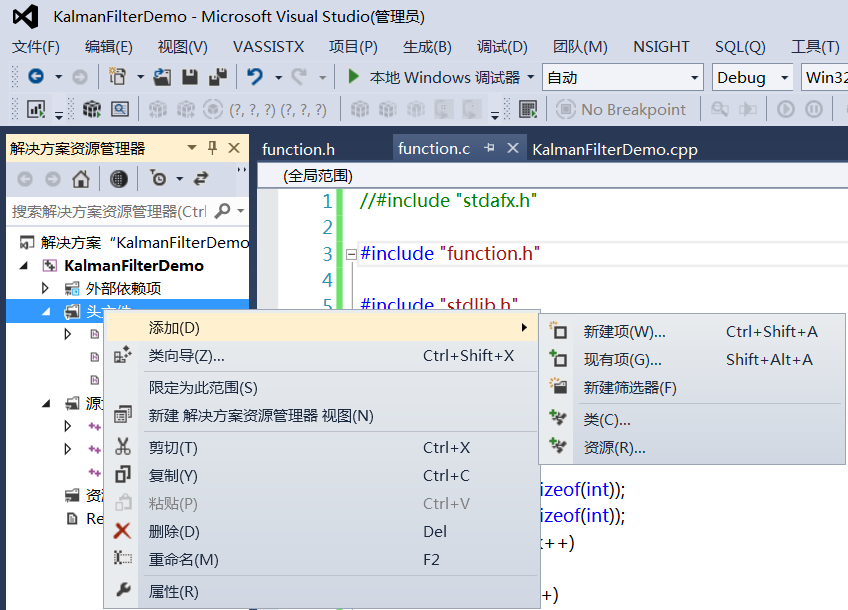Image resolution: width=848 pixels, height=610 pixels.
Task: Open the 调试(D) menu
Action: (502, 47)
